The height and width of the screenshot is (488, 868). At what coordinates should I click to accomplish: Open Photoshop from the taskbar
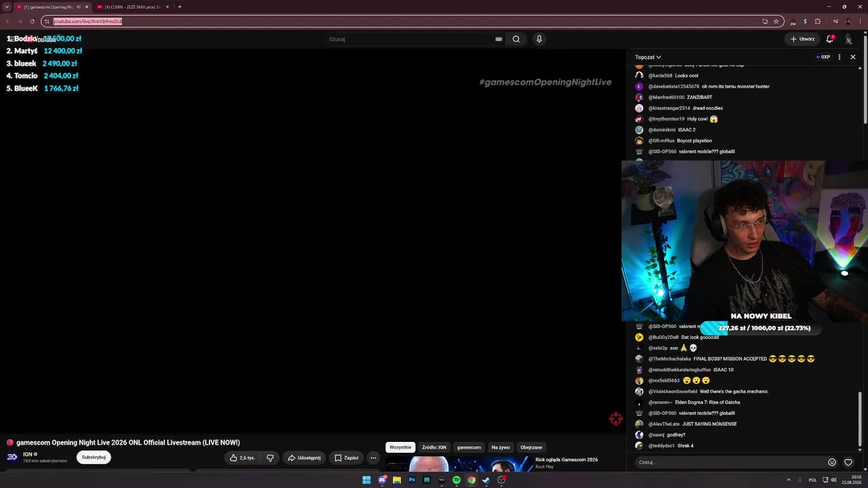coord(412,480)
